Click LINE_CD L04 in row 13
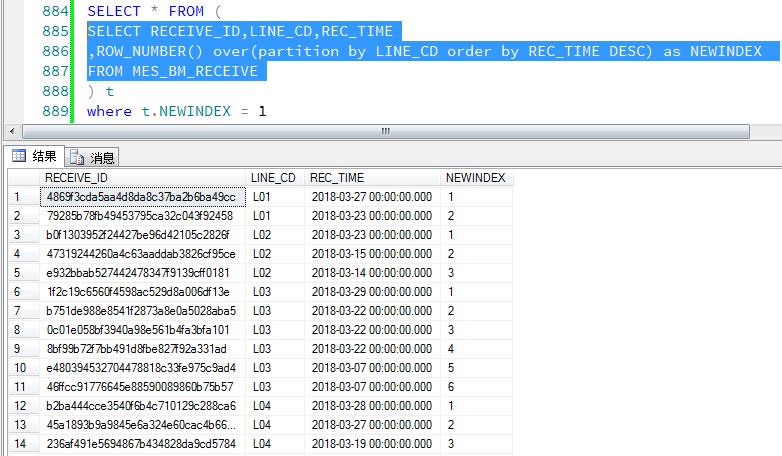The width and height of the screenshot is (782, 456). (x=274, y=425)
